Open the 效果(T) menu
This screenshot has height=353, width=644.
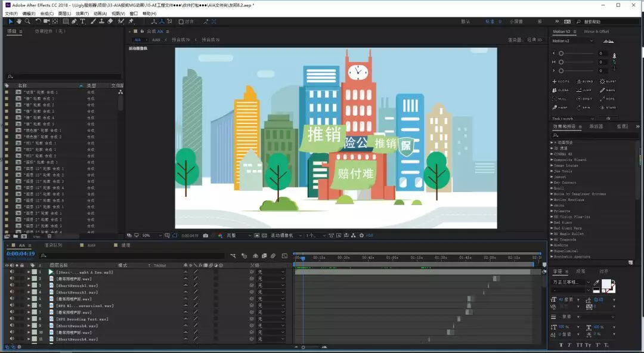[x=82, y=13]
